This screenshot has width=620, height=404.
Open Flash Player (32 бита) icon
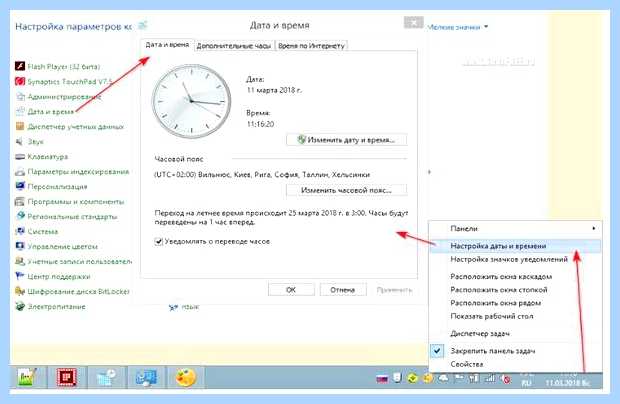coord(20,66)
